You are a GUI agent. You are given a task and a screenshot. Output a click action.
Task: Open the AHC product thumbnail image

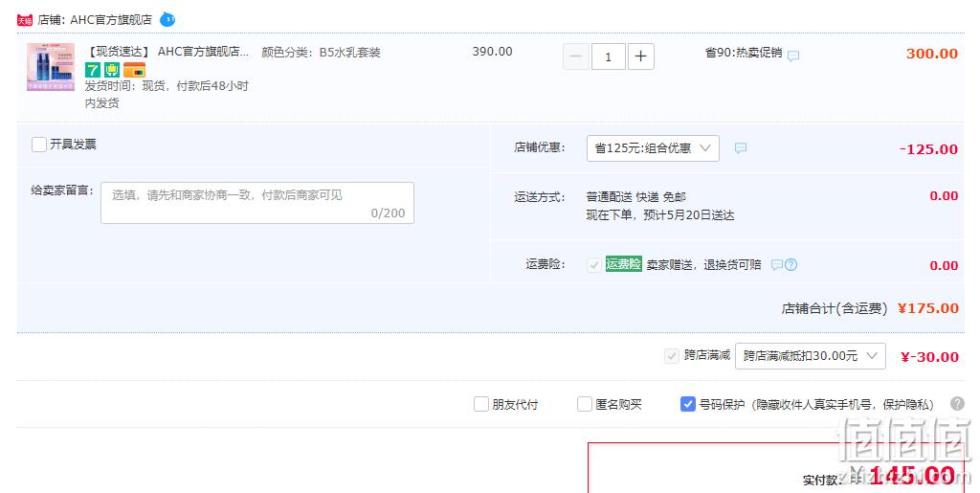[51, 67]
